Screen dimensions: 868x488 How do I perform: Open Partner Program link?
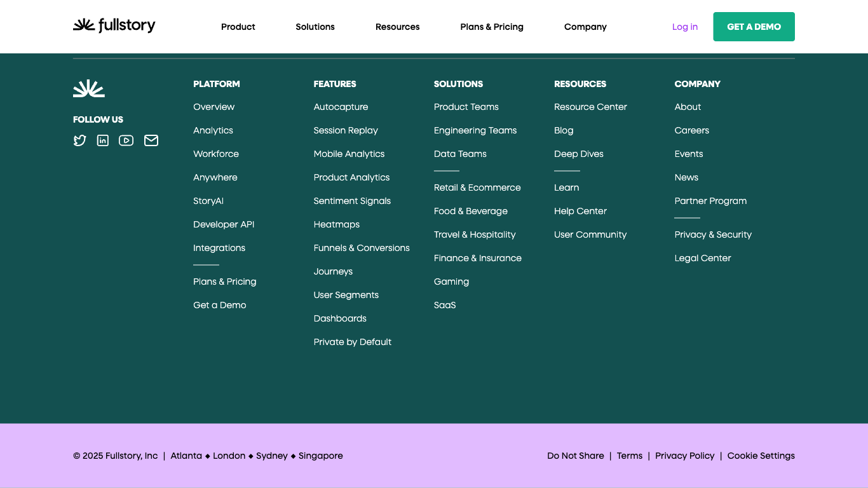(710, 201)
